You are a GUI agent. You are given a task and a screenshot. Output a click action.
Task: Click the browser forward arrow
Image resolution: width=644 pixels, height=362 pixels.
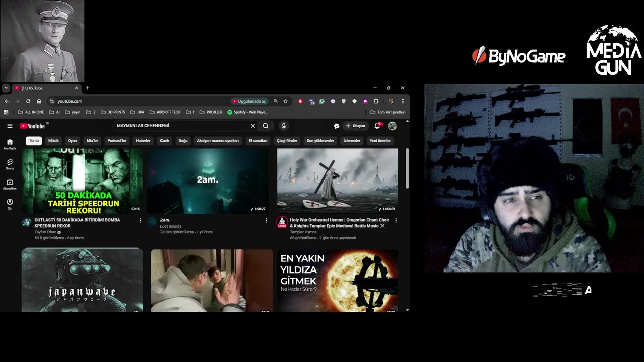pyautogui.click(x=17, y=101)
